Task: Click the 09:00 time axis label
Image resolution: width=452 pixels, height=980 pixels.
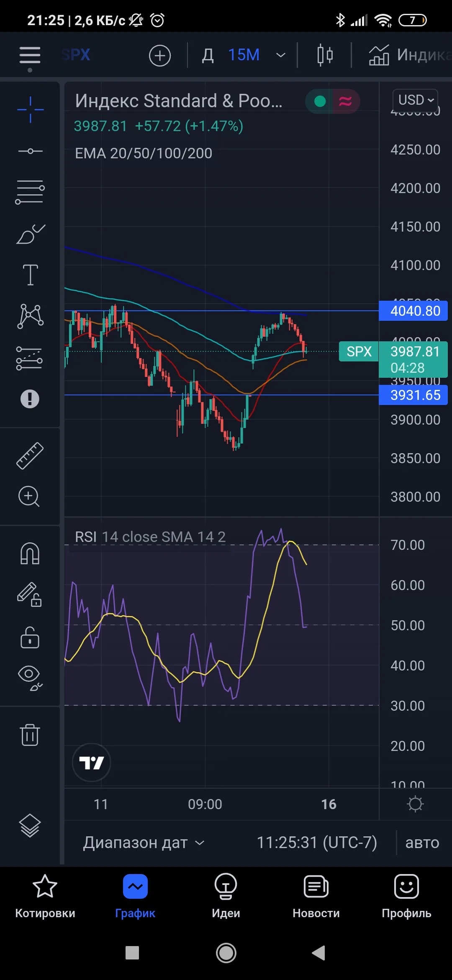Action: [x=205, y=804]
